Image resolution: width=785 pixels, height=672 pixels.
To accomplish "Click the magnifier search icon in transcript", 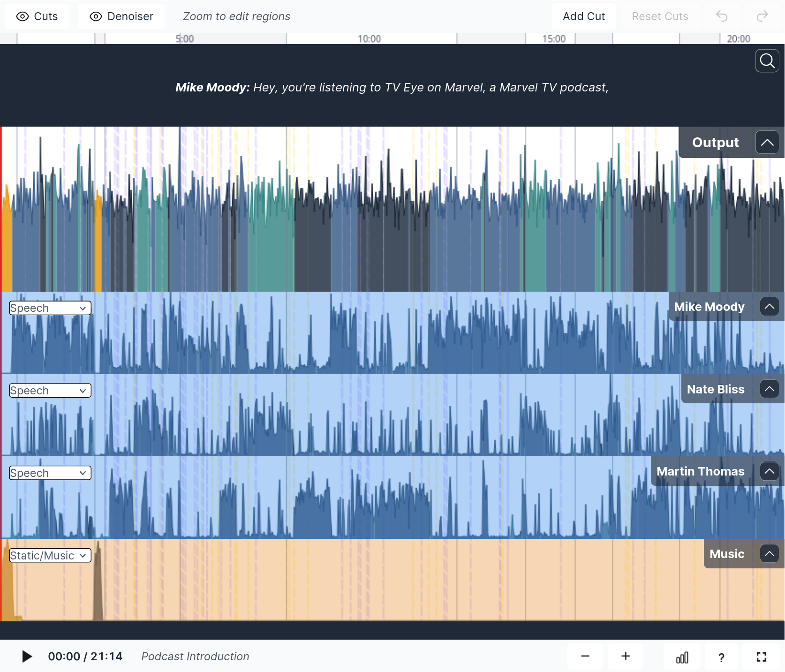I will coord(767,61).
